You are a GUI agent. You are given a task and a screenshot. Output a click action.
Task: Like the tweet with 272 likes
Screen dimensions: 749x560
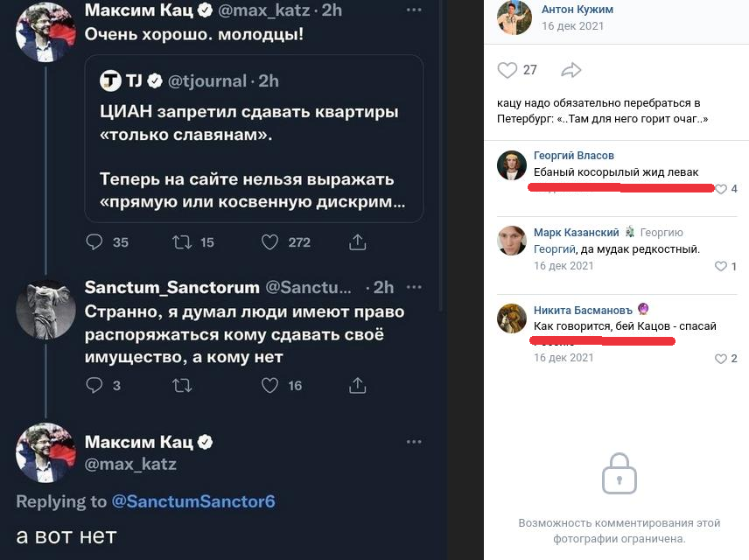(x=270, y=241)
